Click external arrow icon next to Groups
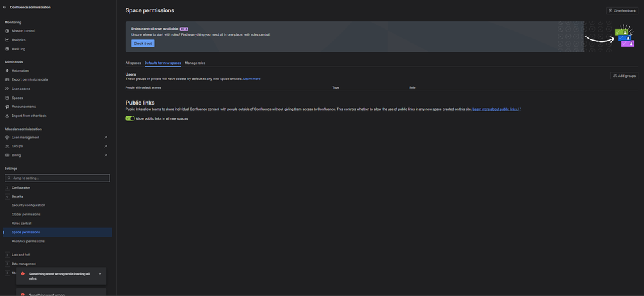Screen dimensions: 644x296 click(x=106, y=146)
